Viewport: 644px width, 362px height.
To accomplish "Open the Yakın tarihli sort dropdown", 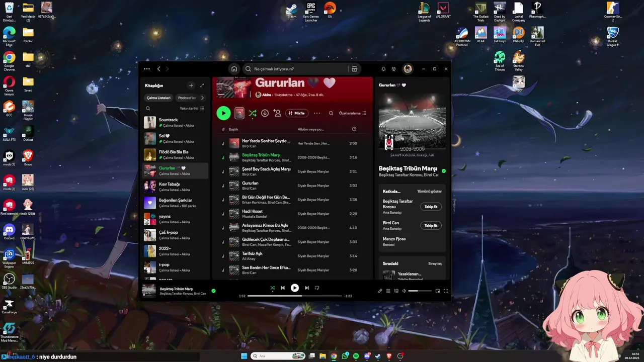I will 192,108.
